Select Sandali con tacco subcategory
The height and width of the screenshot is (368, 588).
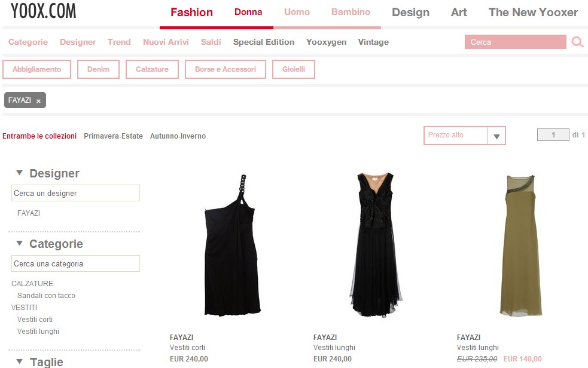(x=46, y=295)
